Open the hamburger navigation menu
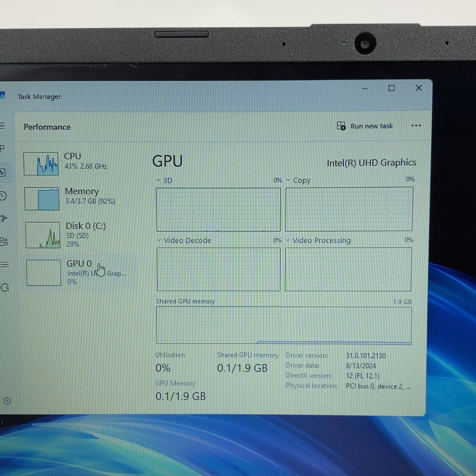The width and height of the screenshot is (476, 476). point(2,126)
